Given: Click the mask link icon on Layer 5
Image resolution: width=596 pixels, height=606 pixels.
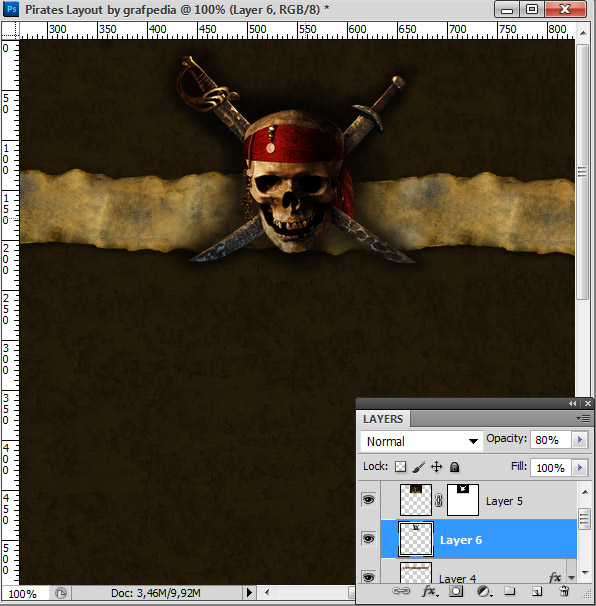Looking at the screenshot, I should (438, 500).
